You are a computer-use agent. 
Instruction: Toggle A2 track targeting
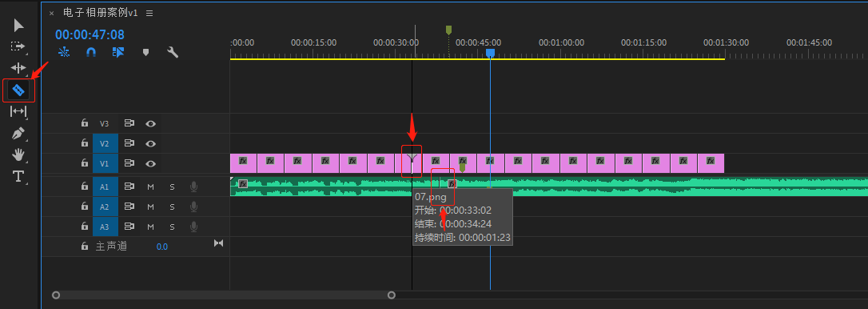(105, 207)
